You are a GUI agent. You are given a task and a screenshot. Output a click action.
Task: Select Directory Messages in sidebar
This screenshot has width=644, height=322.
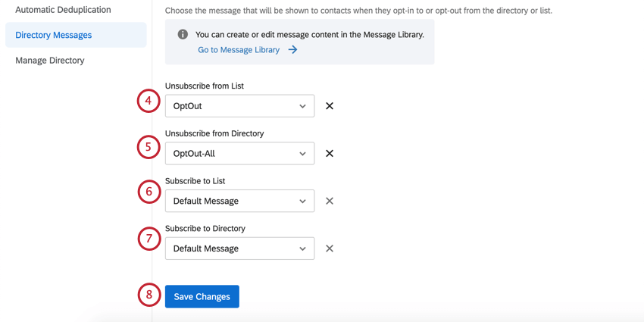[x=54, y=35]
